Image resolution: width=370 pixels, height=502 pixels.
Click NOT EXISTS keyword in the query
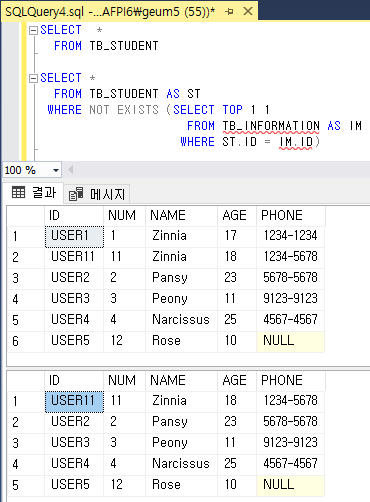124,110
